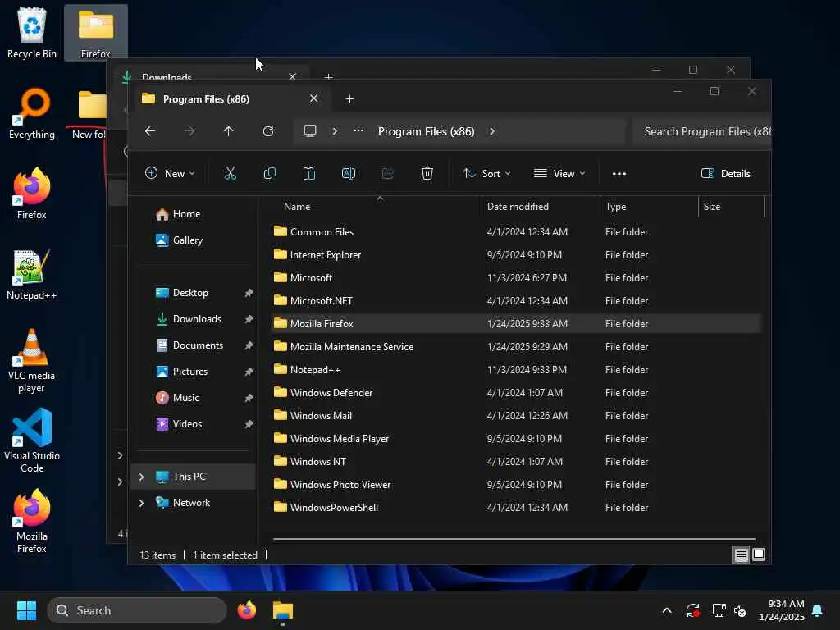Unpin Downloads from Quick access
The width and height of the screenshot is (840, 630).
coord(249,319)
